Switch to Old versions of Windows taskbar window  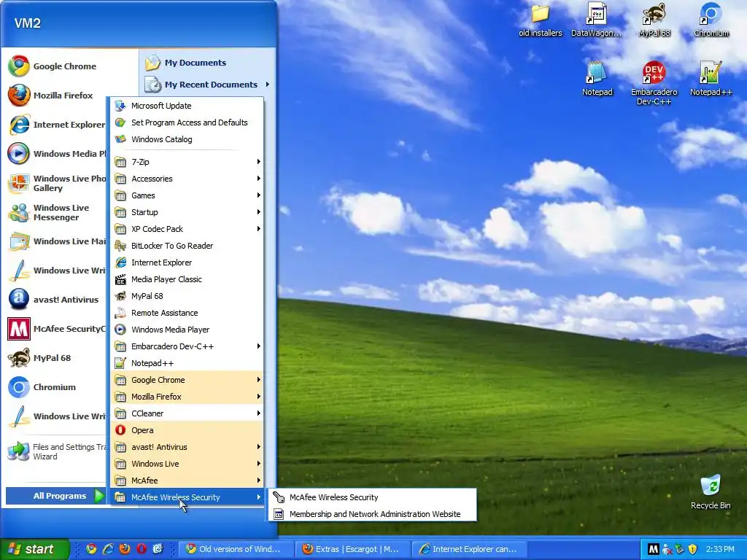tap(235, 549)
